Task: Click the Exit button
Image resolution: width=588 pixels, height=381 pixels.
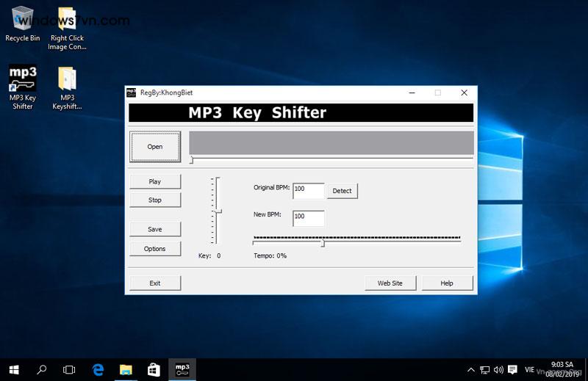Action: click(155, 283)
